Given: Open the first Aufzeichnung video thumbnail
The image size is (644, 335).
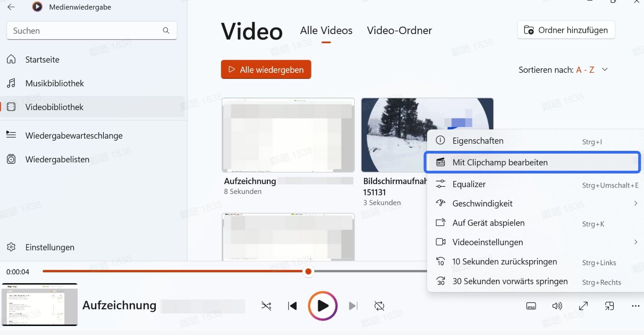Looking at the screenshot, I should (x=288, y=135).
